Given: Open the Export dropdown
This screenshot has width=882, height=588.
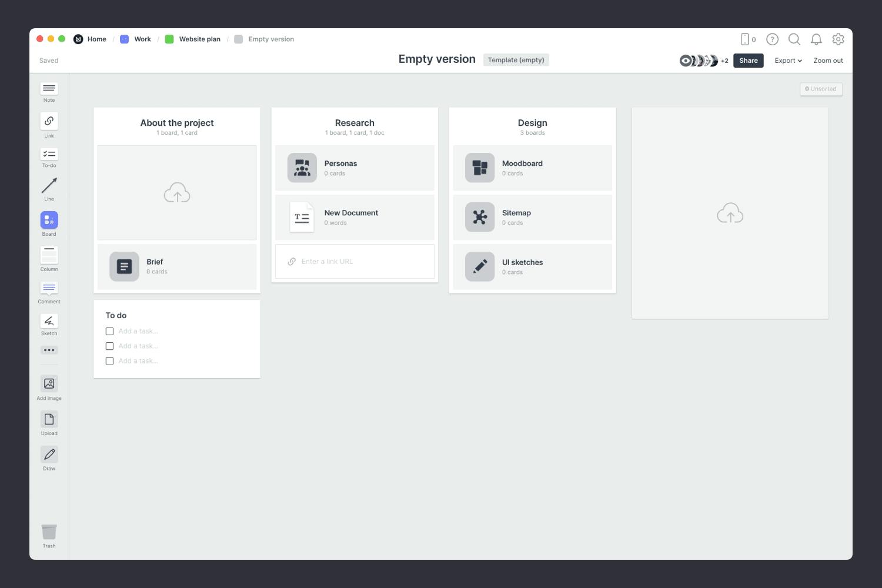Looking at the screenshot, I should click(788, 60).
